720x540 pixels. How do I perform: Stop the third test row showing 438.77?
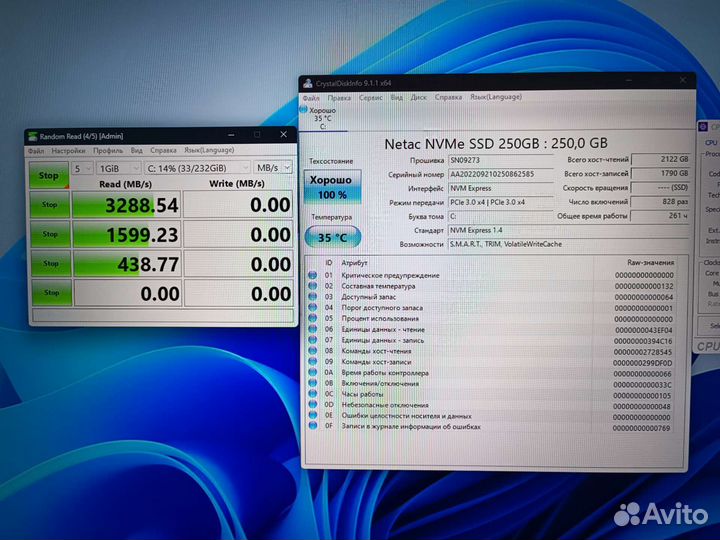click(x=51, y=263)
